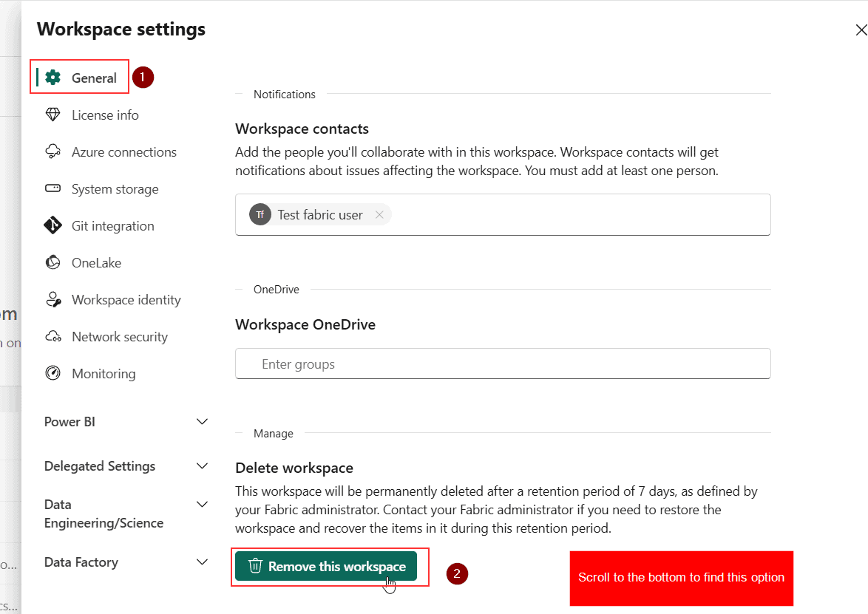Viewport: 868px width, 614px height.
Task: Click the Git integration icon
Action: click(x=52, y=225)
